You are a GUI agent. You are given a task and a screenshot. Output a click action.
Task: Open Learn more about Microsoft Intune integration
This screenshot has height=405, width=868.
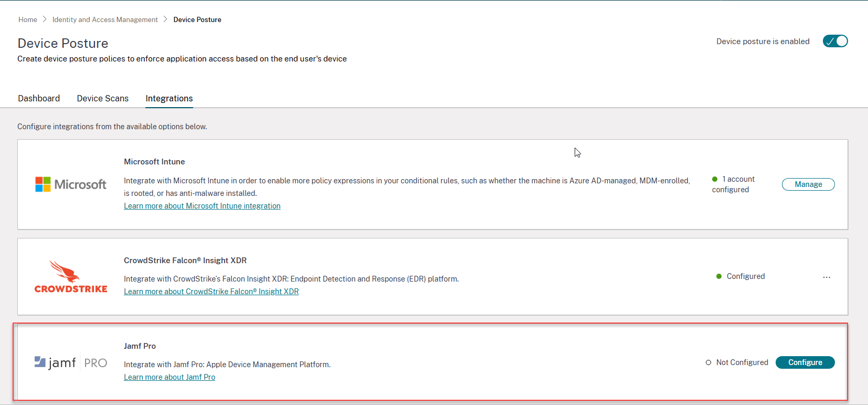click(202, 206)
